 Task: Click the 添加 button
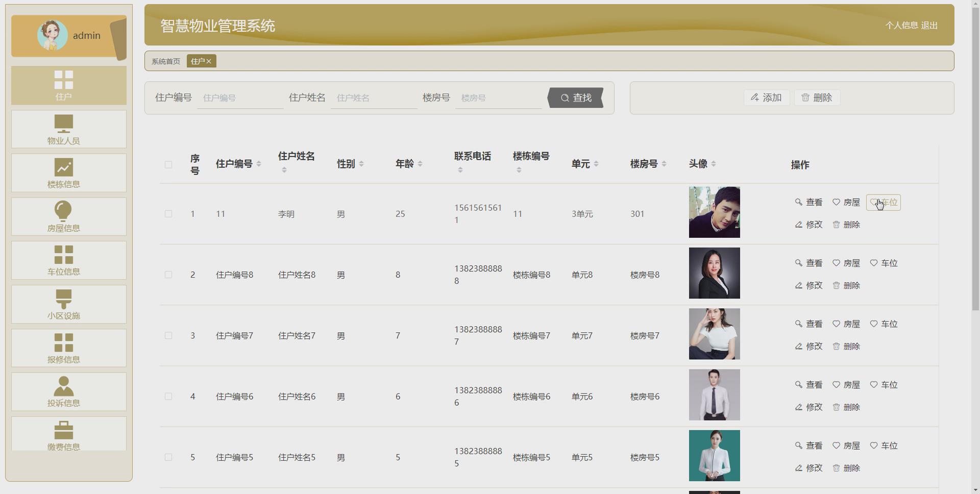[767, 97]
